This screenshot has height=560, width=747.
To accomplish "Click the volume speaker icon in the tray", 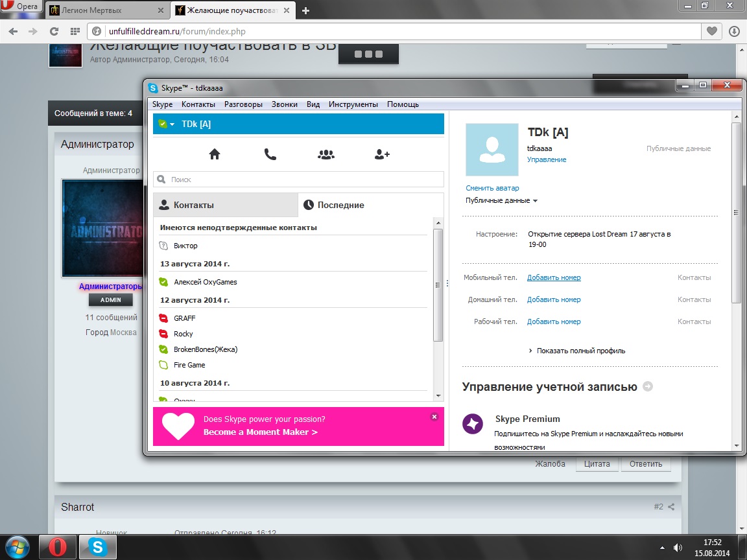I will pyautogui.click(x=678, y=548).
